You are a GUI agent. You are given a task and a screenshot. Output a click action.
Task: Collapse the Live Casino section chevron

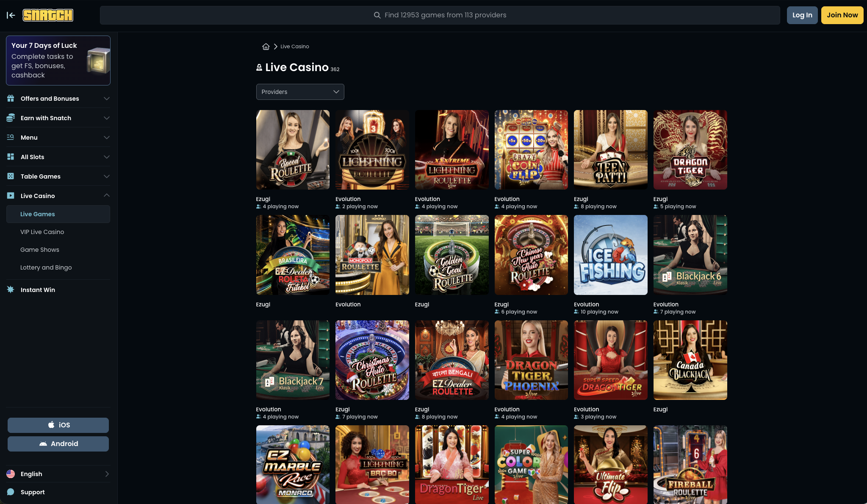(107, 196)
